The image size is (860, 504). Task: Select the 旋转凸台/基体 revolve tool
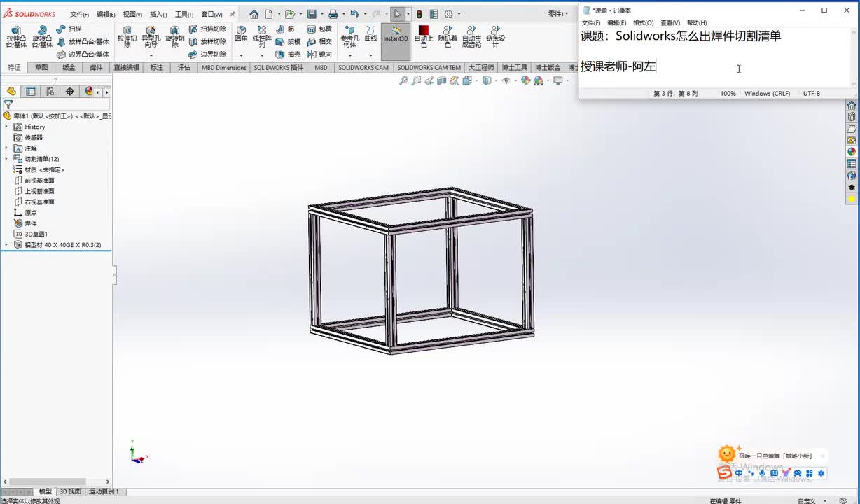pyautogui.click(x=42, y=37)
